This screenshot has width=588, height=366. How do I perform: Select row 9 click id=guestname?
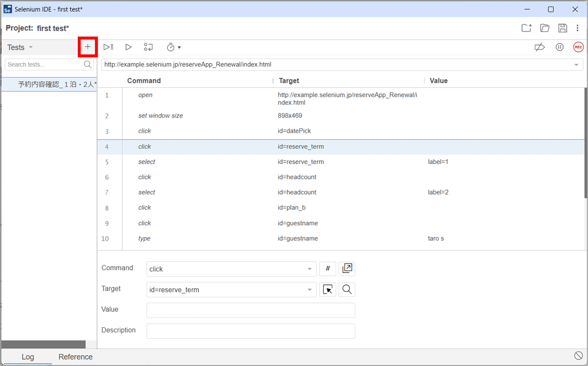341,223
